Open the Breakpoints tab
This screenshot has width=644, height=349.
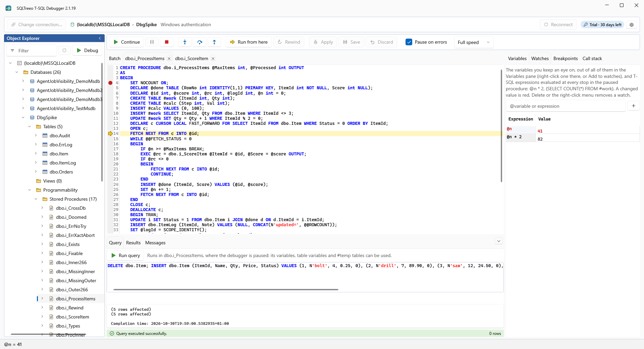click(x=566, y=58)
